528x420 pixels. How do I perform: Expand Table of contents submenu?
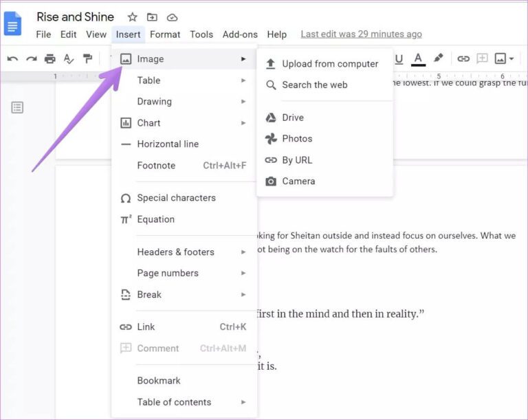(184, 402)
